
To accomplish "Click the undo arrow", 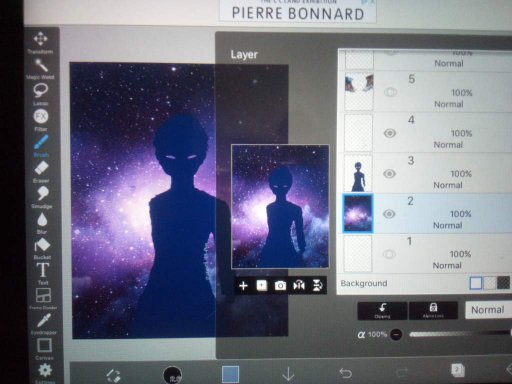I will pos(345,373).
